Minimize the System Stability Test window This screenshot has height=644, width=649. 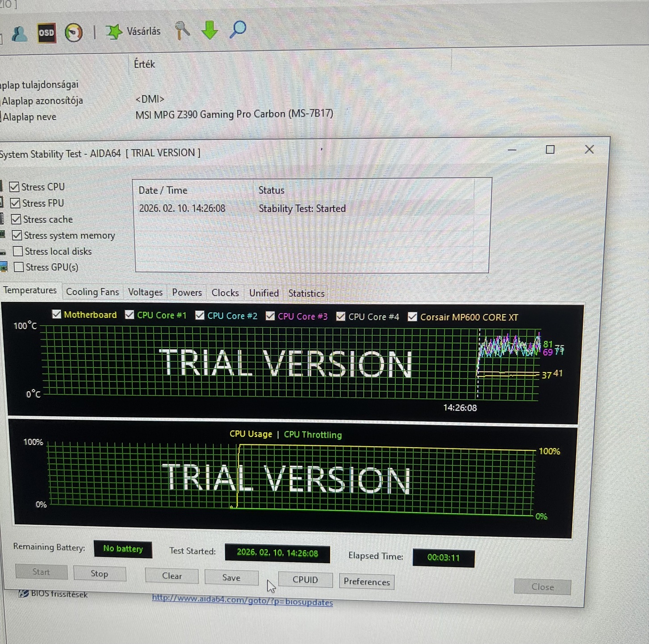pyautogui.click(x=512, y=150)
